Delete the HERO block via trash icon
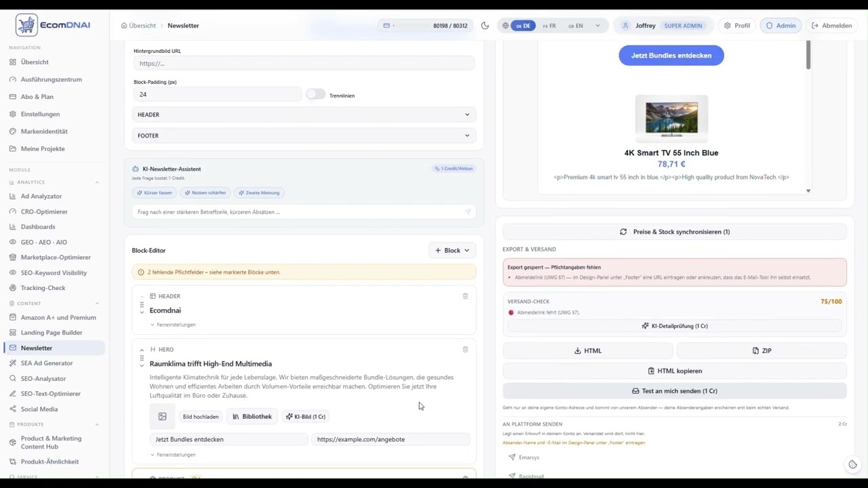868x488 pixels. tap(465, 349)
